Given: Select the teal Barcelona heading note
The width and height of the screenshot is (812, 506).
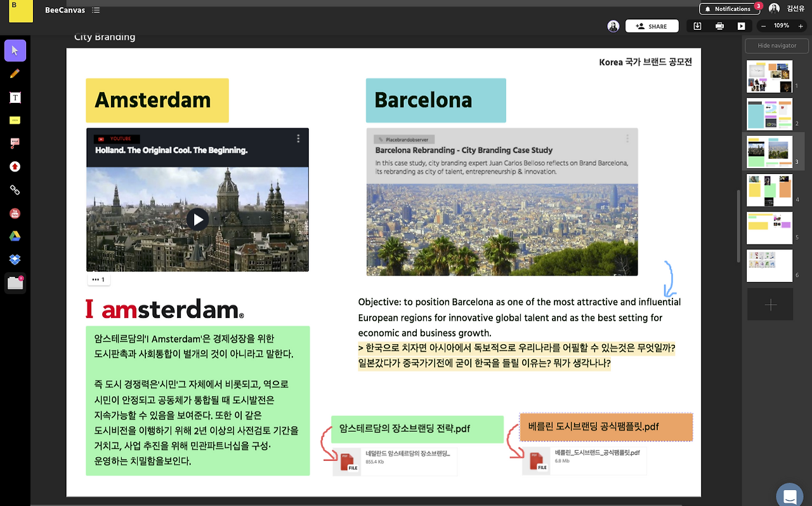Looking at the screenshot, I should point(436,100).
